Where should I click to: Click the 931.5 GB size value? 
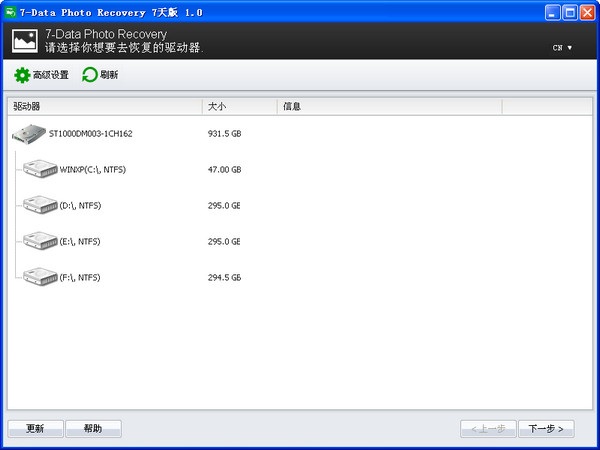pos(224,134)
